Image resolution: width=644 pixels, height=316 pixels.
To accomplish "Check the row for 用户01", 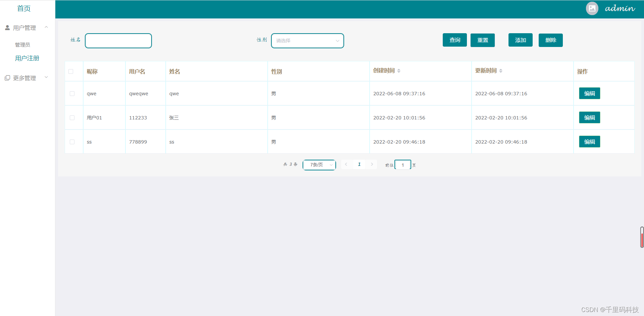I will [72, 118].
